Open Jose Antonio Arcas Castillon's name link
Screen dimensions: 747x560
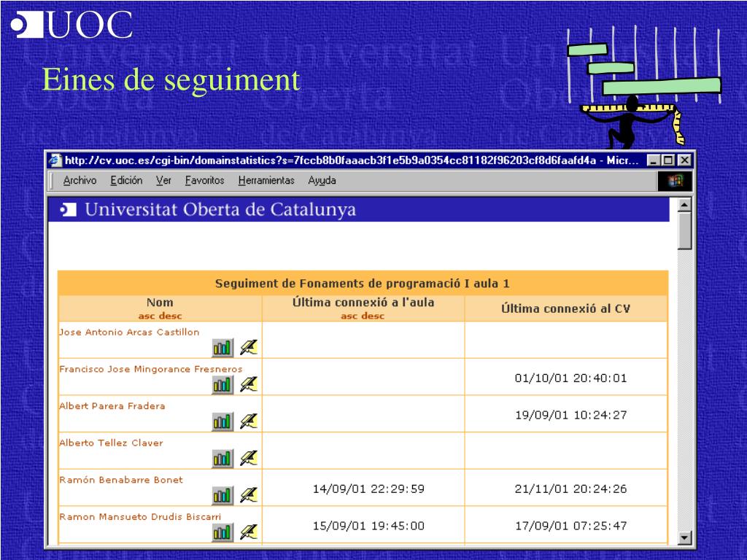click(x=129, y=332)
